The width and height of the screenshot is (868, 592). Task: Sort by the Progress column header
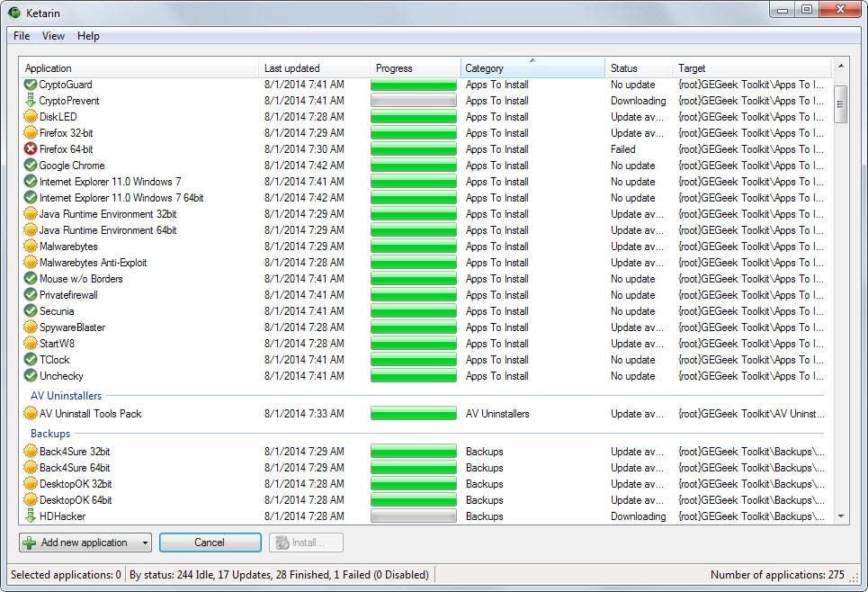tap(416, 68)
